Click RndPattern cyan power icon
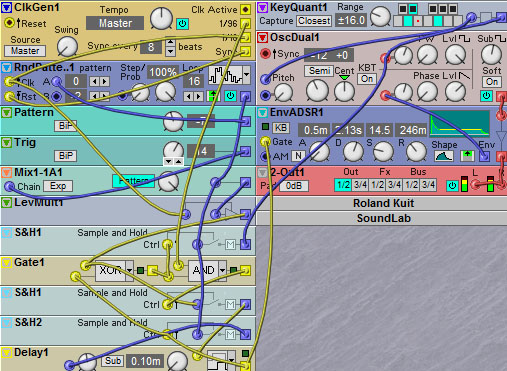The width and height of the screenshot is (507, 371). point(230,96)
